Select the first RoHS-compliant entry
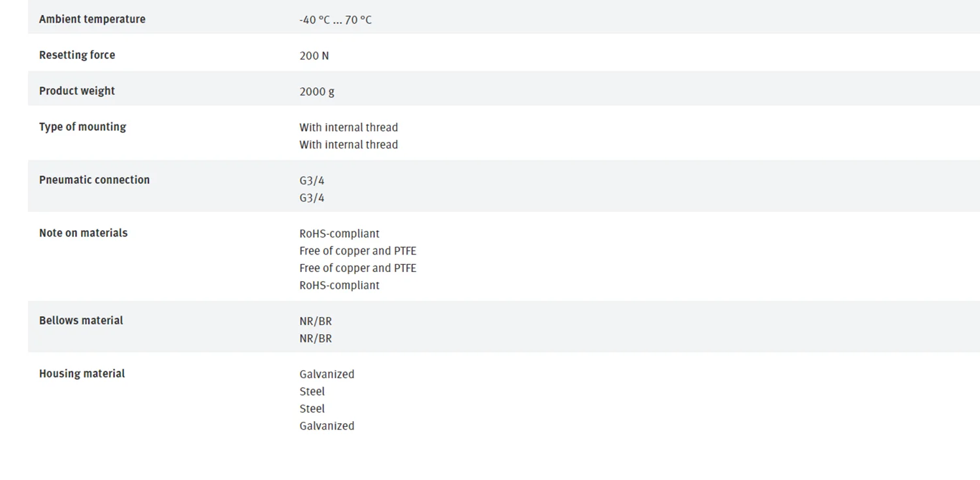980x480 pixels. tap(339, 233)
